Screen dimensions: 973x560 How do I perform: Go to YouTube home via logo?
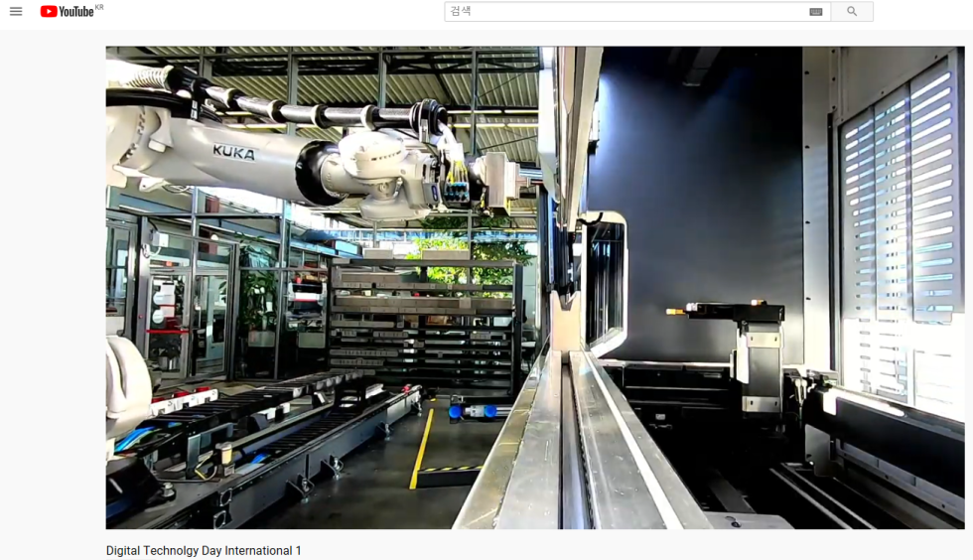(68, 11)
